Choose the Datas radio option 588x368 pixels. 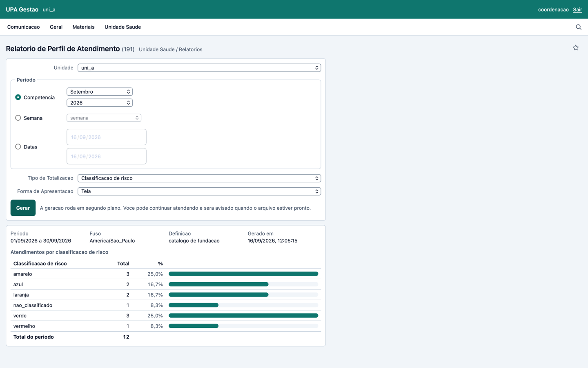[18, 147]
